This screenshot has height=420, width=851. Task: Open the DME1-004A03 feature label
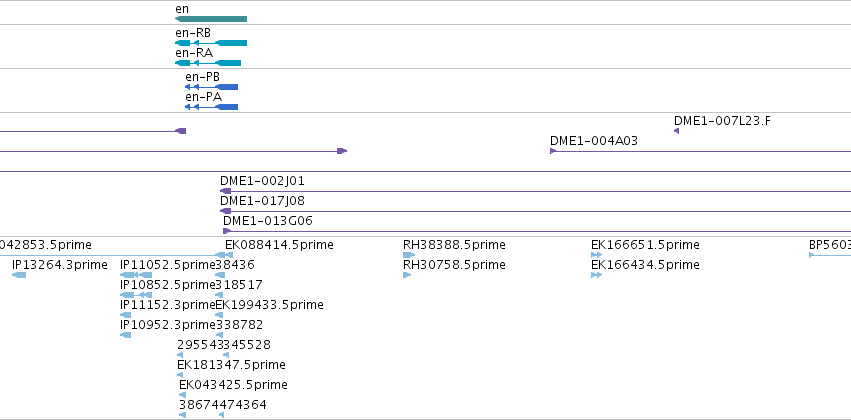point(594,141)
